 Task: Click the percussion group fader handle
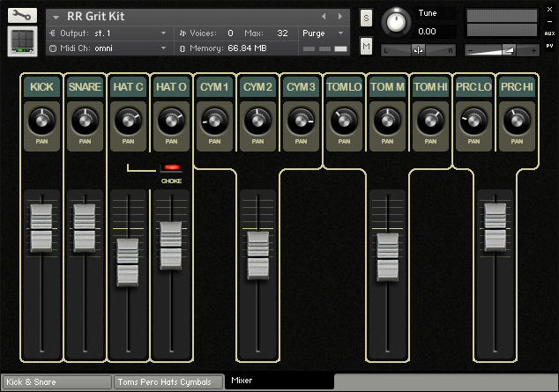pos(495,227)
